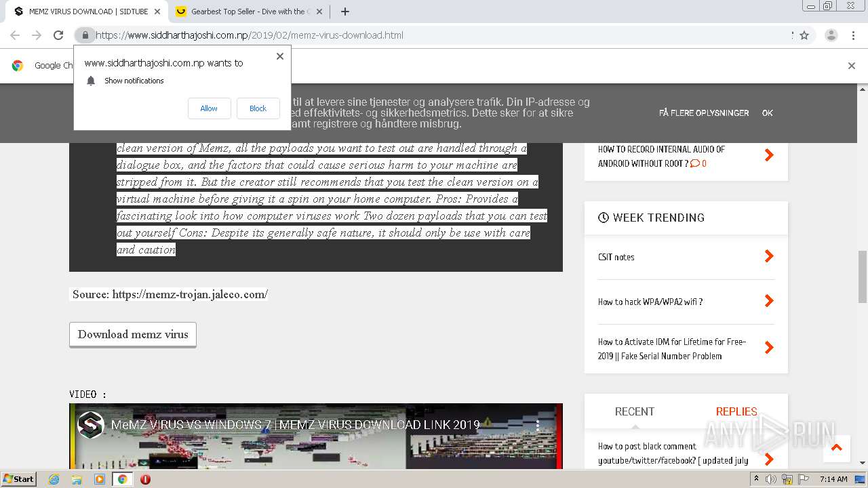
Task: Select the REPLIES comments tab
Action: 736,411
